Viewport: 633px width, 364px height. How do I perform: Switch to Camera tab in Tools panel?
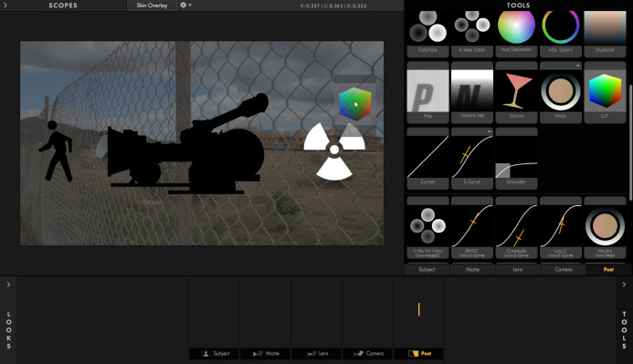coord(564,269)
